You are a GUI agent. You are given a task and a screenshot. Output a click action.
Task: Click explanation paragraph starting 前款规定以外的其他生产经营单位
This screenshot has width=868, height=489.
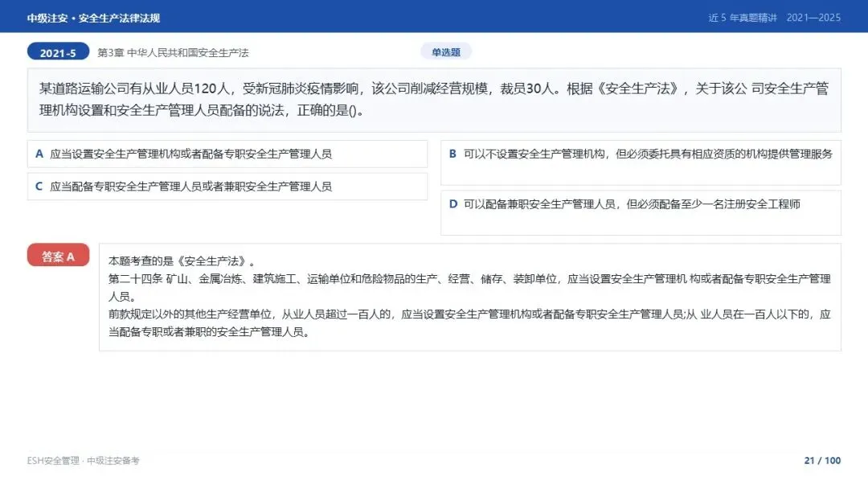(x=469, y=323)
